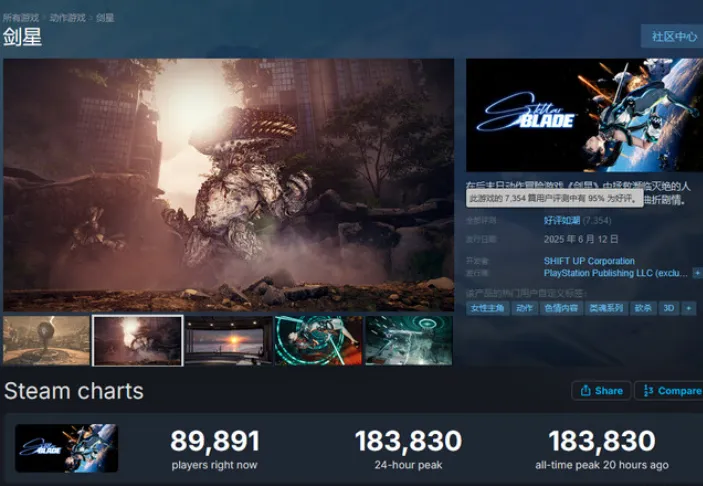Expand publisher list with the plus button
703x486 pixels.
click(x=698, y=273)
